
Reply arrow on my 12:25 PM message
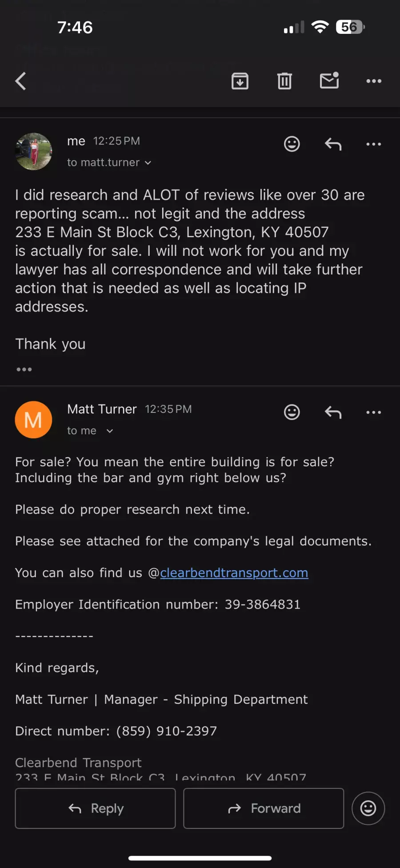click(333, 144)
